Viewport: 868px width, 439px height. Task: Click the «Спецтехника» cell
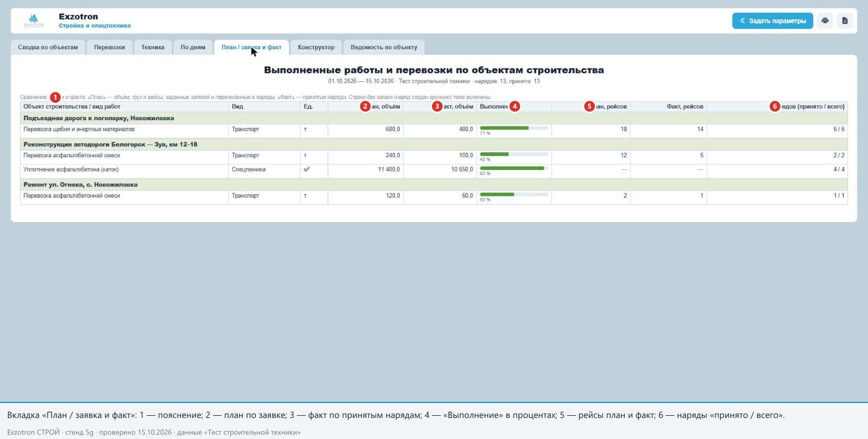click(264, 171)
